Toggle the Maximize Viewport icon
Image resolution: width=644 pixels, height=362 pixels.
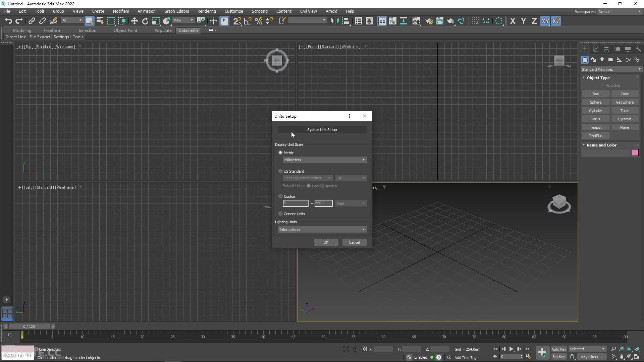click(637, 357)
